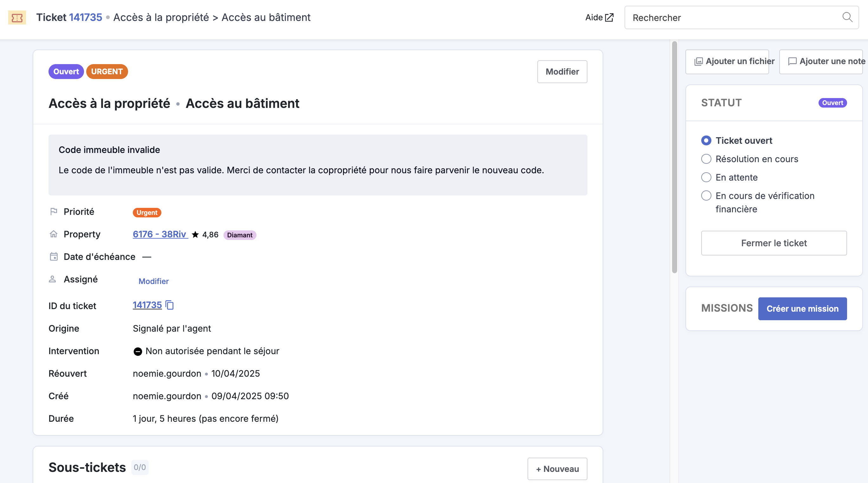Viewport: 868px width, 483px height.
Task: Click the Code immeuble invalide heading
Action: click(109, 150)
